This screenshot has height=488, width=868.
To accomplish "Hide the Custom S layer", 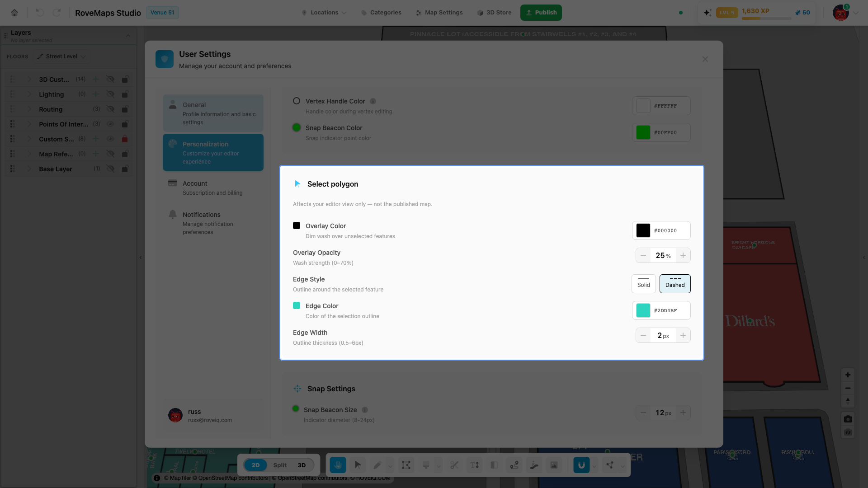I will 110,139.
